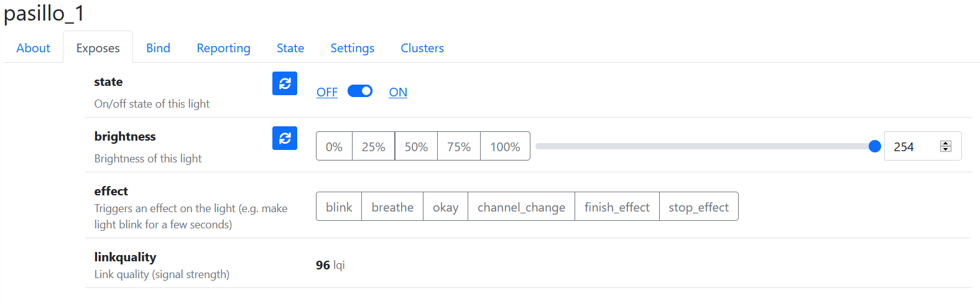980x303 pixels.
Task: Refresh the state value
Action: (285, 83)
